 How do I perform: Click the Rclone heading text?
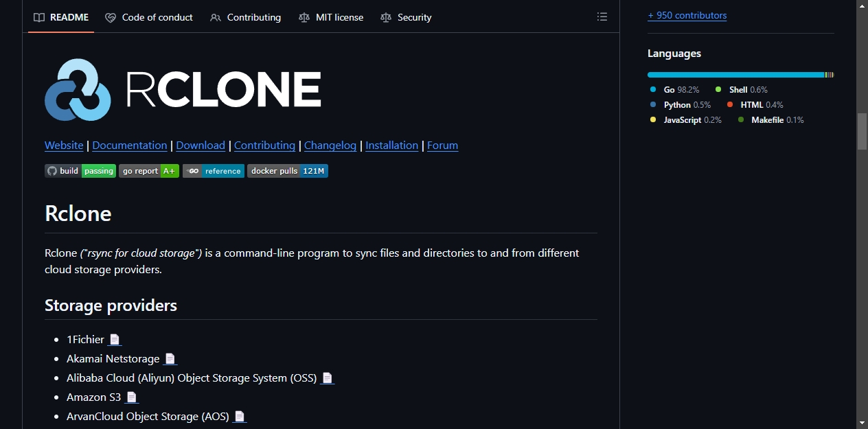(x=78, y=213)
